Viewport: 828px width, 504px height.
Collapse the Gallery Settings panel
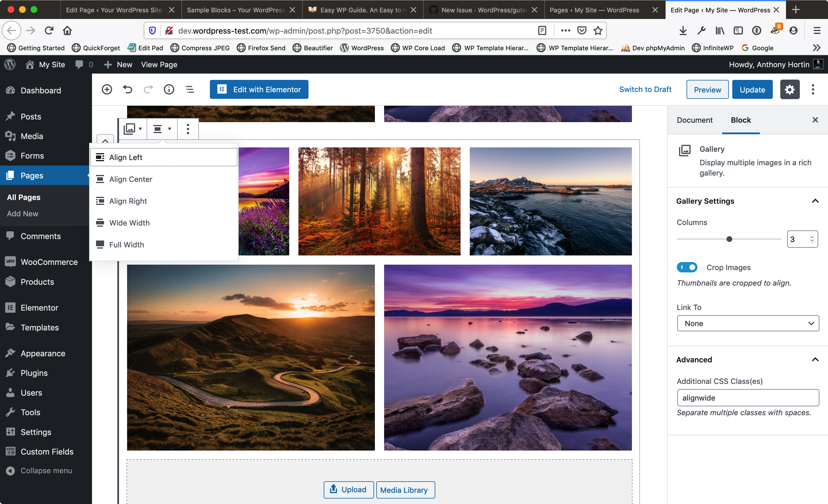coord(815,201)
